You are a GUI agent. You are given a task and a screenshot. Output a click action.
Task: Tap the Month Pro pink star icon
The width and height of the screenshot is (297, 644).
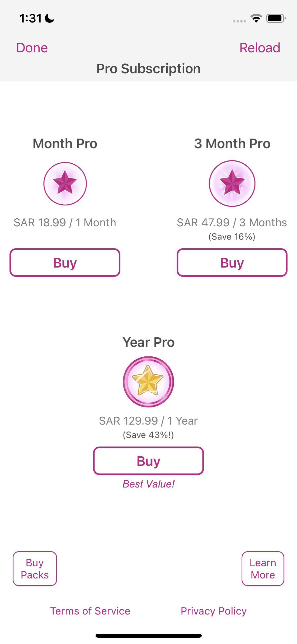click(x=65, y=183)
